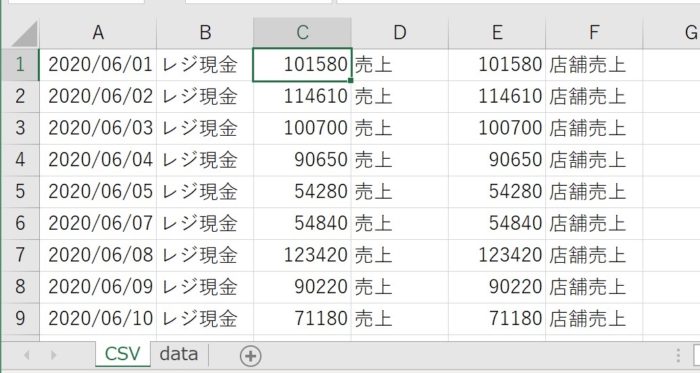This screenshot has width=700, height=373.
Task: Select column C cell with 71180
Action: [302, 318]
